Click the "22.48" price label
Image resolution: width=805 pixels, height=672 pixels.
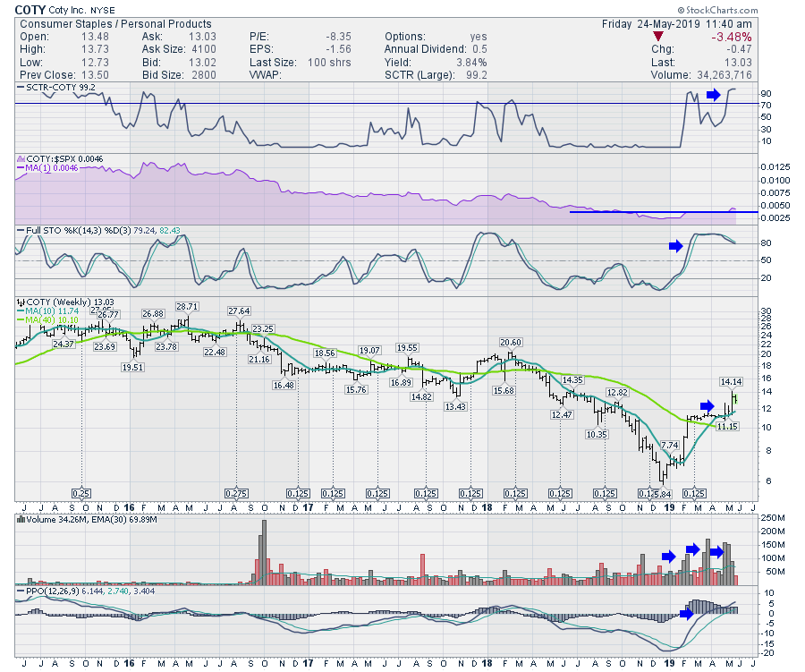(x=214, y=353)
